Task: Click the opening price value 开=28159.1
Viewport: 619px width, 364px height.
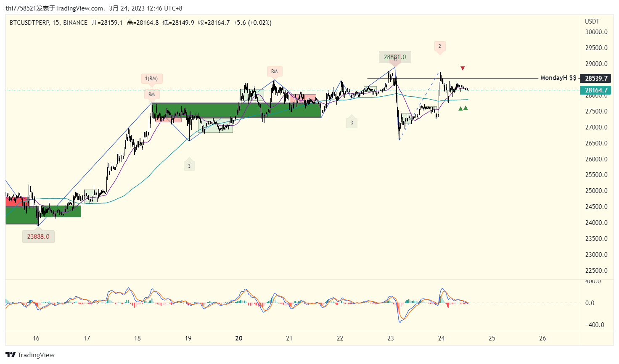Action: point(107,23)
